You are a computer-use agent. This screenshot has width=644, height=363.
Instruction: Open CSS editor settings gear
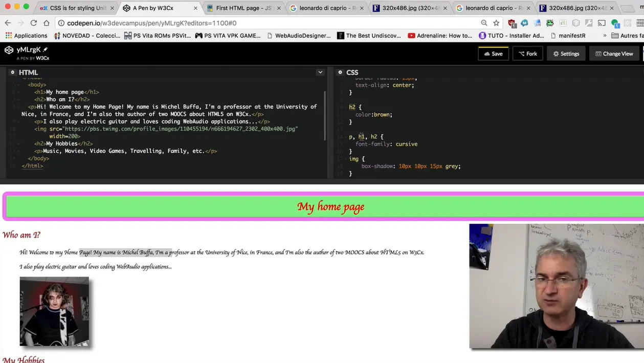point(340,72)
